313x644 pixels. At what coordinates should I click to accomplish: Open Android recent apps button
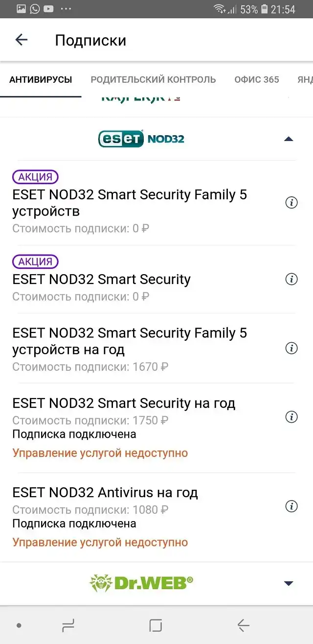[x=68, y=625]
